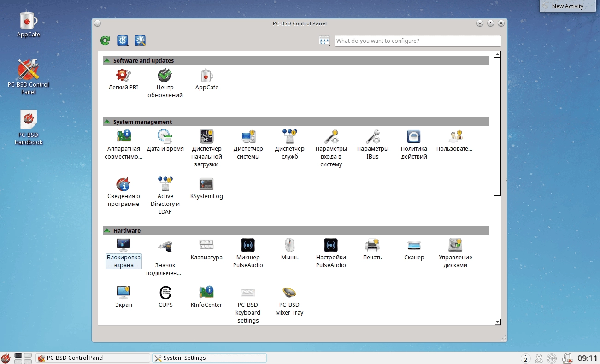Image resolution: width=600 pixels, height=364 pixels.
Task: Open Диспетчер системы
Action: [248, 145]
